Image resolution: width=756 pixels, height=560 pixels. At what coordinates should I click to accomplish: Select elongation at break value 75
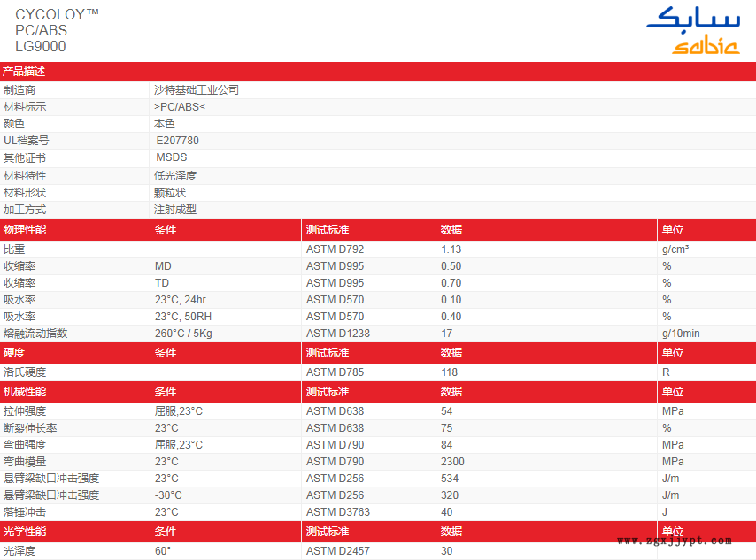pyautogui.click(x=446, y=428)
